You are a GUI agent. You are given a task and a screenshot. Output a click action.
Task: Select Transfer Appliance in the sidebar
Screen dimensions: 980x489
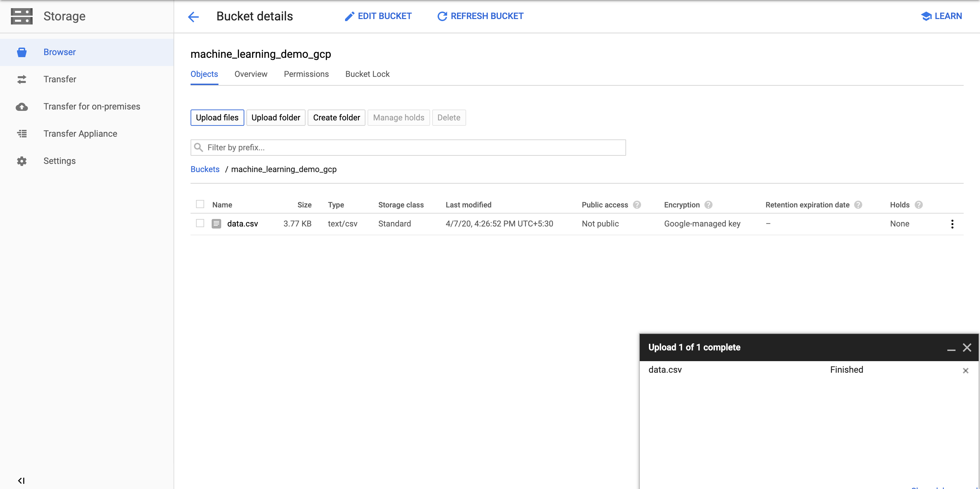[22, 133]
